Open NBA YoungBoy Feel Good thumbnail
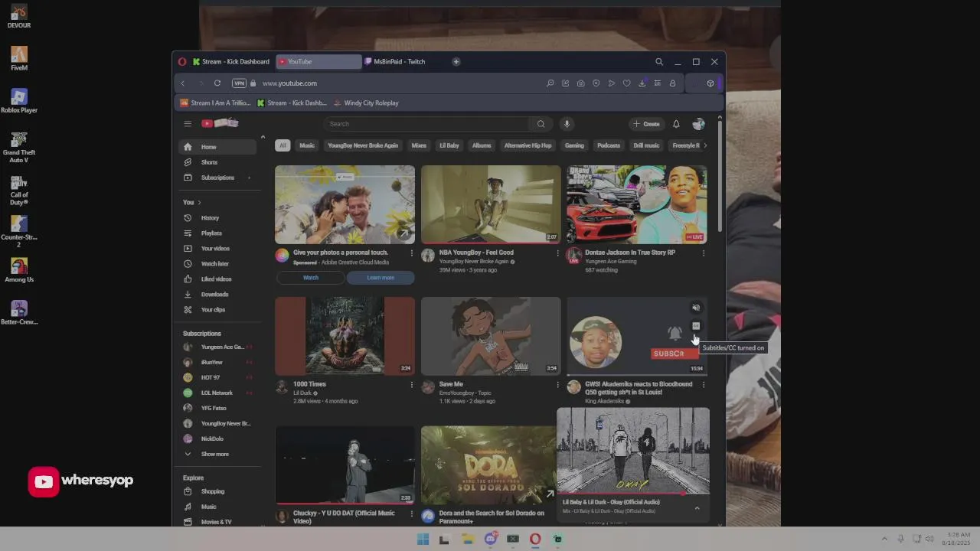 [491, 204]
